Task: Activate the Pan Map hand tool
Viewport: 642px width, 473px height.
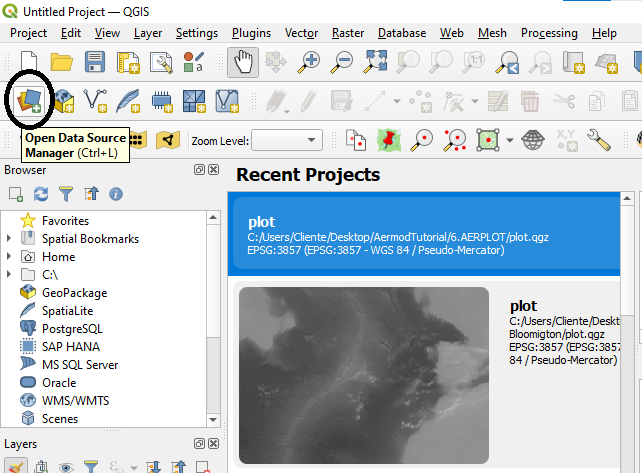Action: click(243, 62)
